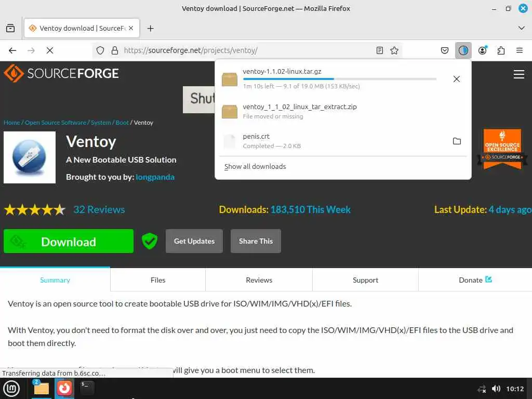Open Firefox account icon

tap(483, 50)
